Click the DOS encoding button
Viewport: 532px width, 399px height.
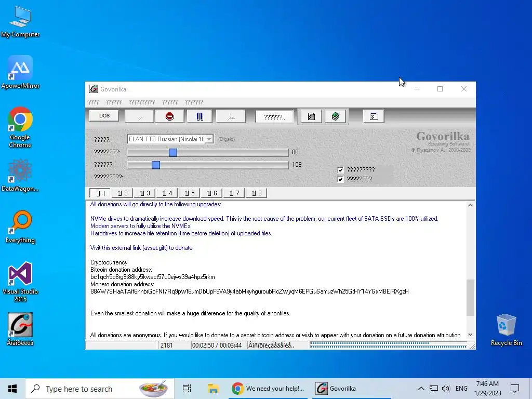[104, 116]
